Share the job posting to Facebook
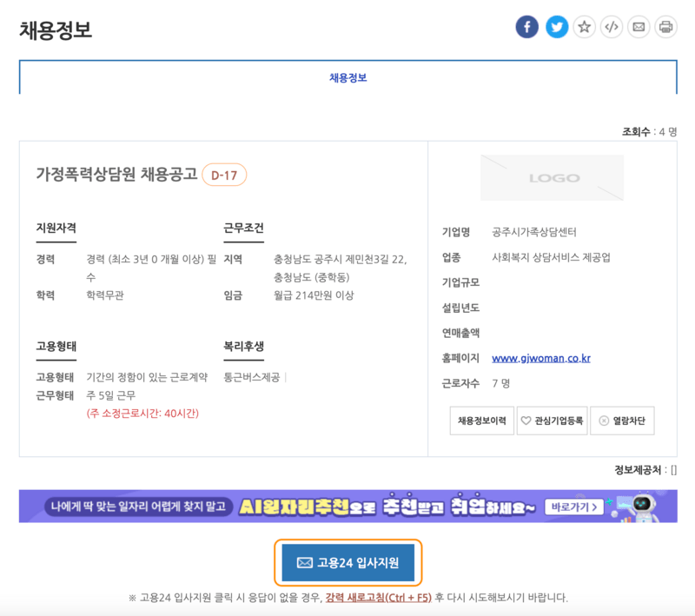Screen dimensions: 695x616 526,27
